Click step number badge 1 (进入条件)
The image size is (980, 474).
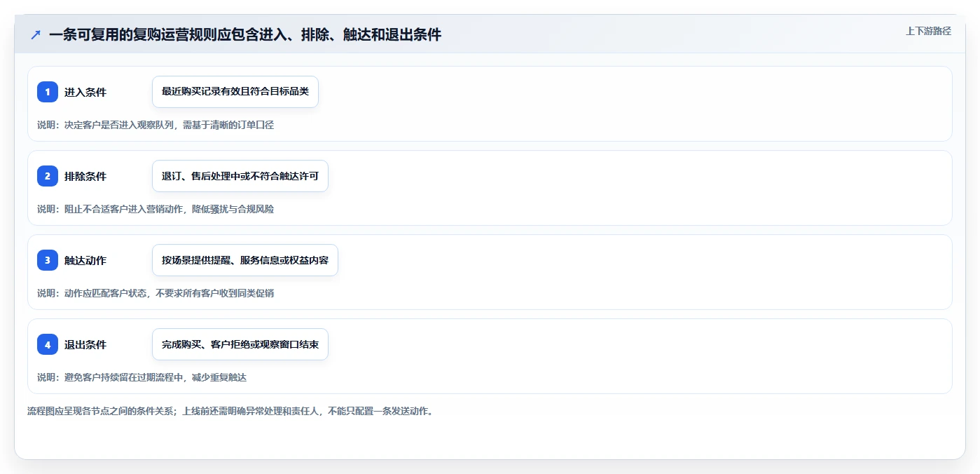(x=48, y=92)
